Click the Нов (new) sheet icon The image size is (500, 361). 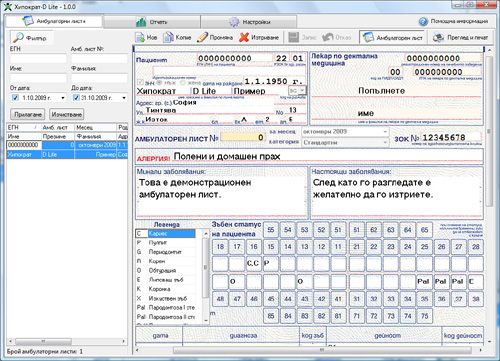coord(140,37)
